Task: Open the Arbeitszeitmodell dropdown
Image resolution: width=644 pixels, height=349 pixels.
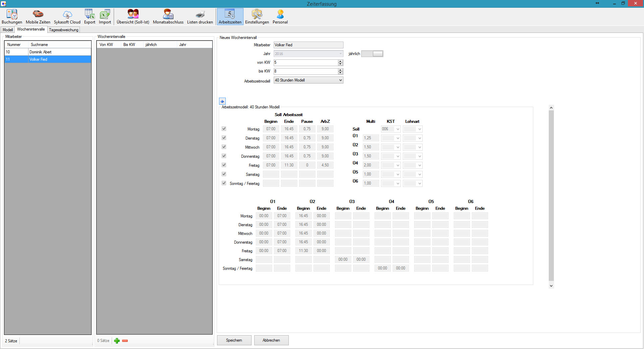Action: [x=340, y=80]
